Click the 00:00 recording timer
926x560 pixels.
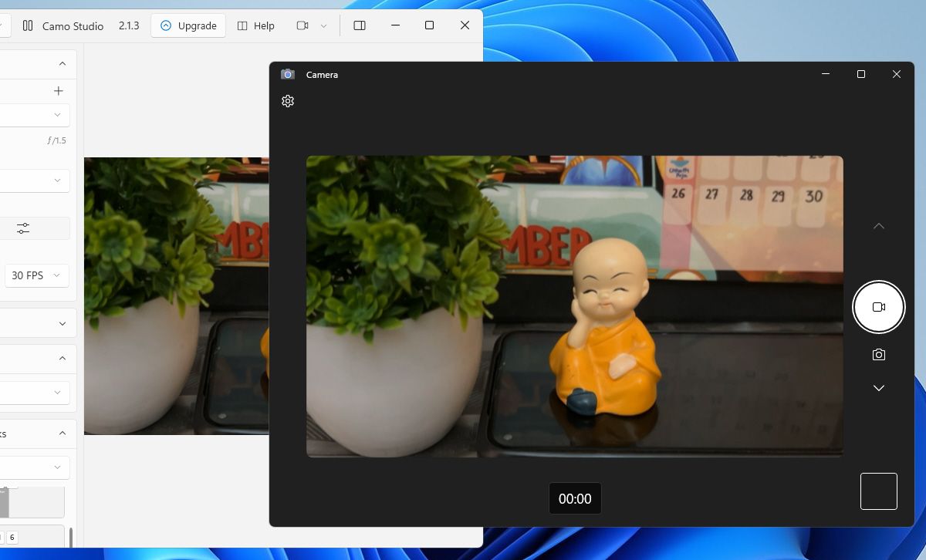[x=575, y=498]
